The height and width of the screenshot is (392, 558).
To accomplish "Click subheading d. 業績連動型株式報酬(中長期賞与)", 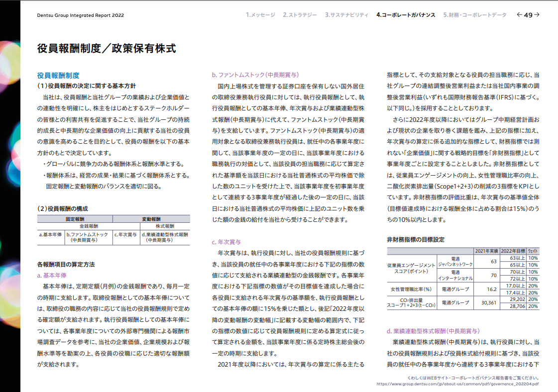I will (433, 331).
